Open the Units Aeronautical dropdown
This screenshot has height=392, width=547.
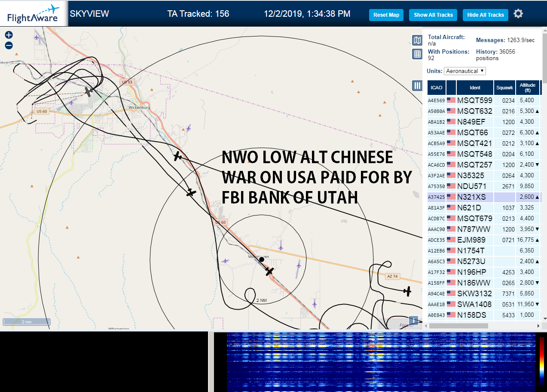tap(465, 71)
